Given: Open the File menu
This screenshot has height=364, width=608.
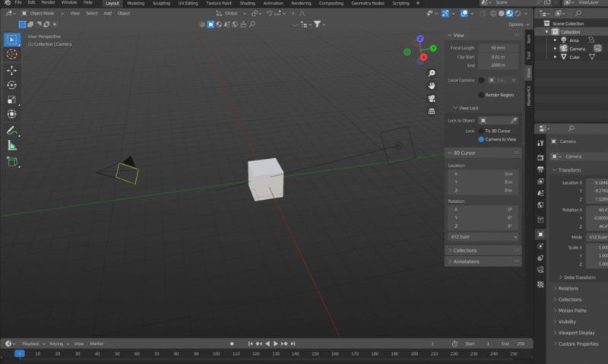Looking at the screenshot, I should pos(17,3).
